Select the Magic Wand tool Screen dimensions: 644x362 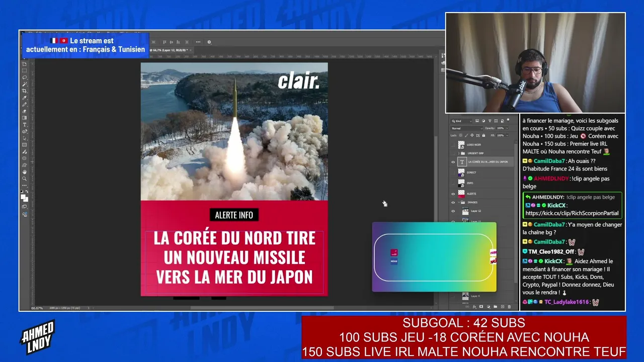click(24, 84)
